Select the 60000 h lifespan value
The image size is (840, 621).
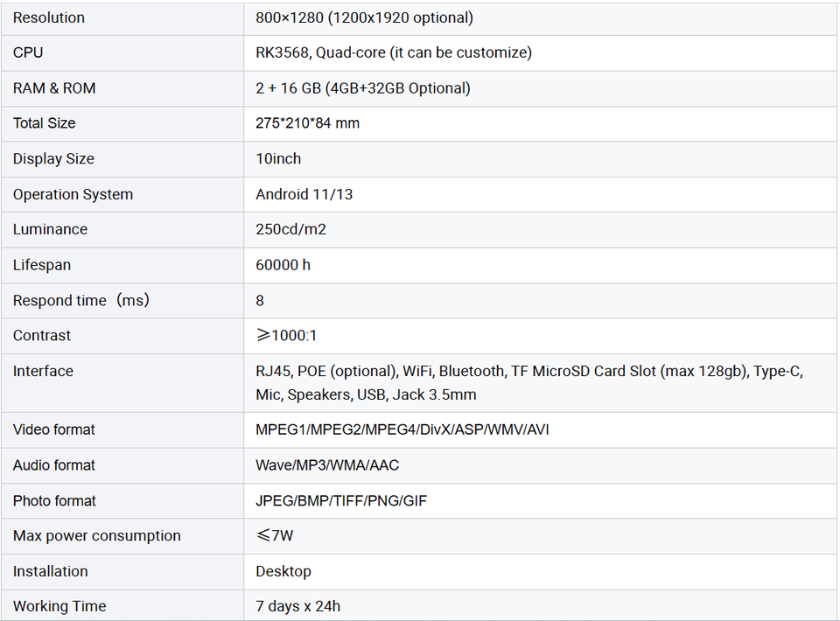(x=283, y=265)
